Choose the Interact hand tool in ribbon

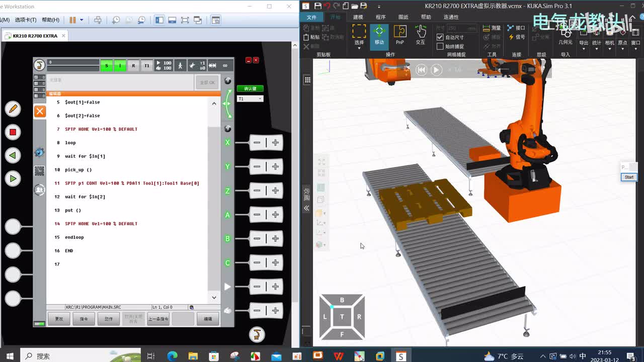click(421, 34)
